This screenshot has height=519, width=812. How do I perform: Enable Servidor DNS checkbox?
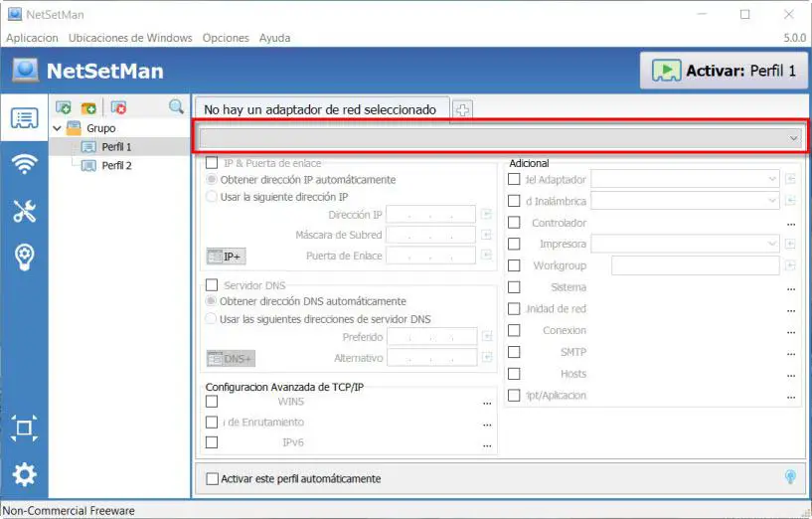pos(212,285)
